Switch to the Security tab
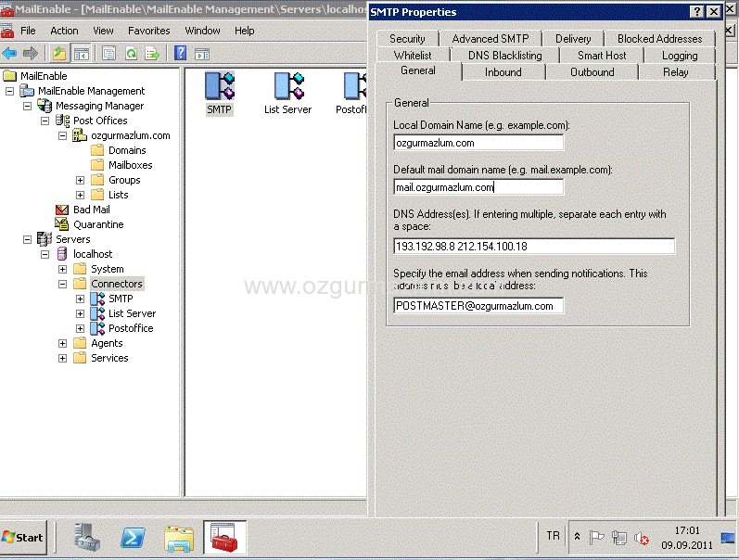Viewport: 739px width, 560px height. (407, 39)
